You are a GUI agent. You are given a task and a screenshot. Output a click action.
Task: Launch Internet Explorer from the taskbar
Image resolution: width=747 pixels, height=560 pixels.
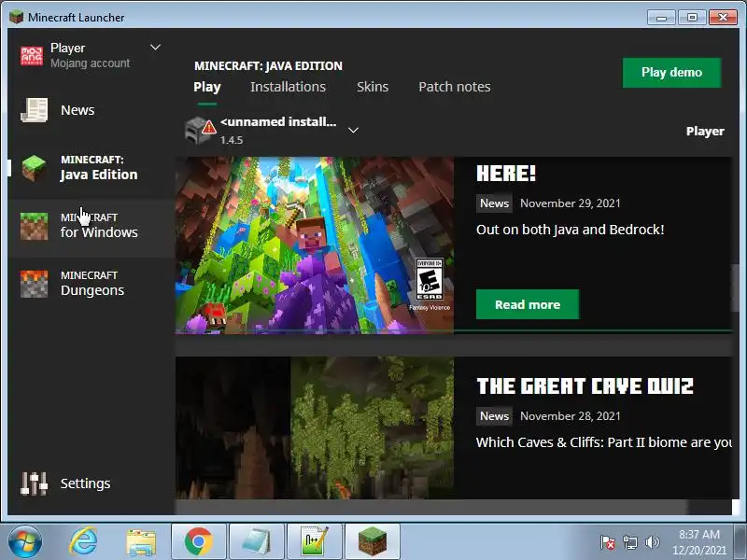click(x=83, y=542)
